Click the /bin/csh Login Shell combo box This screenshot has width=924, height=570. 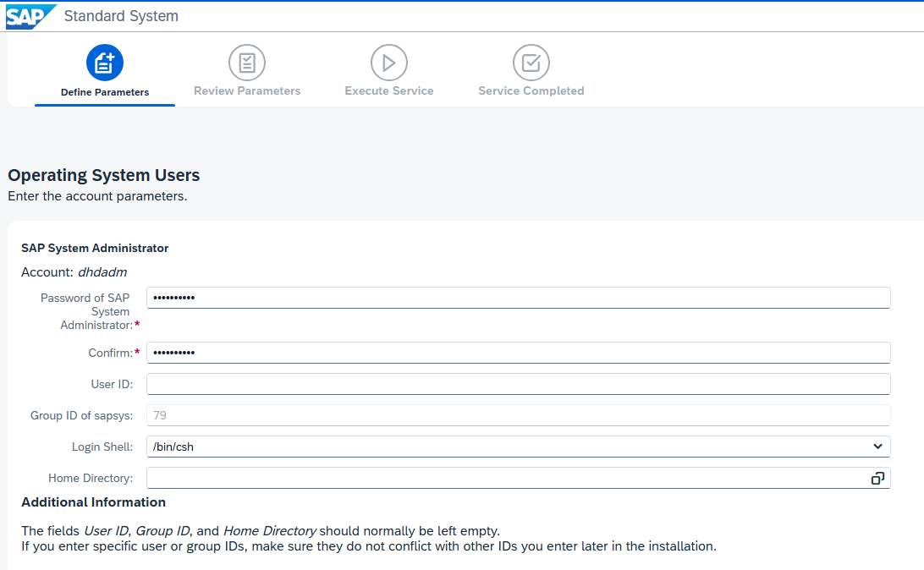(x=518, y=447)
